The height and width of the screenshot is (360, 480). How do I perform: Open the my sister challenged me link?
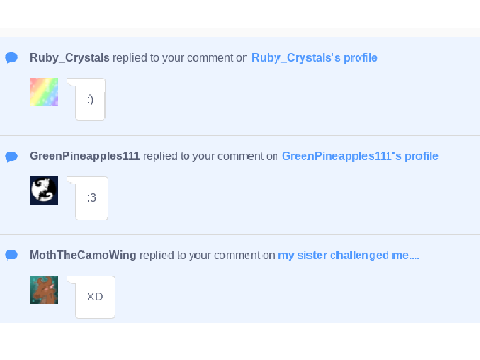pos(348,255)
